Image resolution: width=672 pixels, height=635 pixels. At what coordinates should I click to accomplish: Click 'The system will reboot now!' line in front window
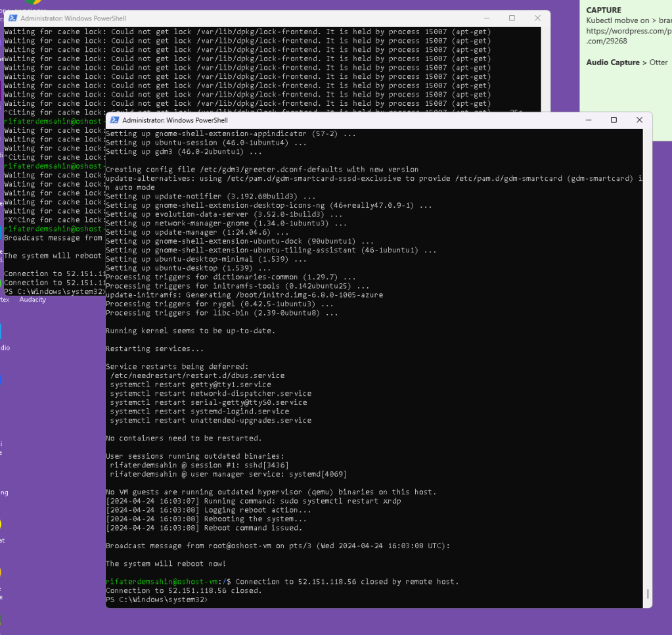pos(166,563)
